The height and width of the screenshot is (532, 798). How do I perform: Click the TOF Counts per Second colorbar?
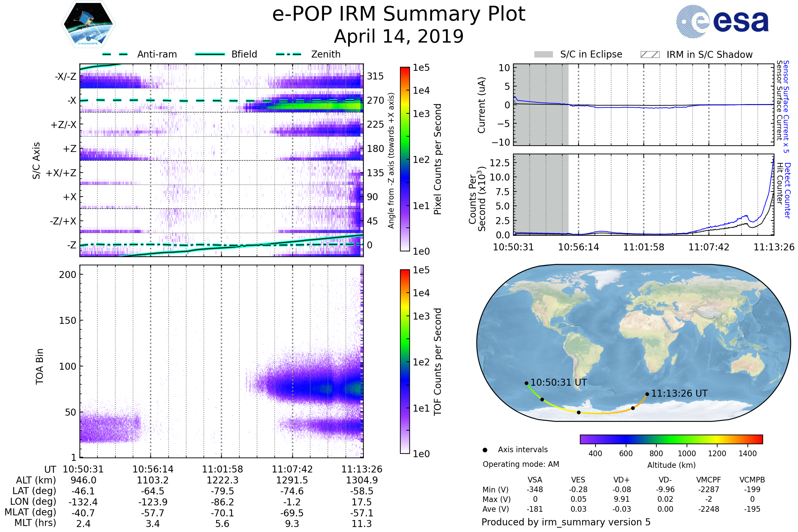click(405, 361)
